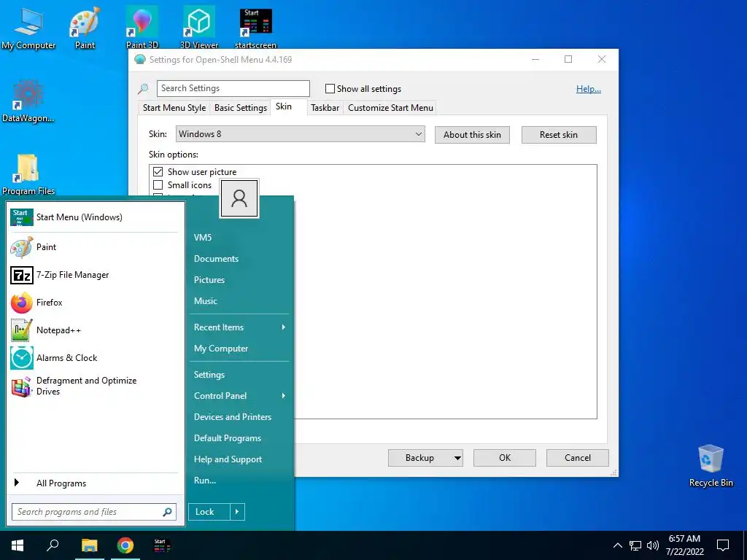Switch to Start Menu Style tab
747x560 pixels.
tap(174, 108)
